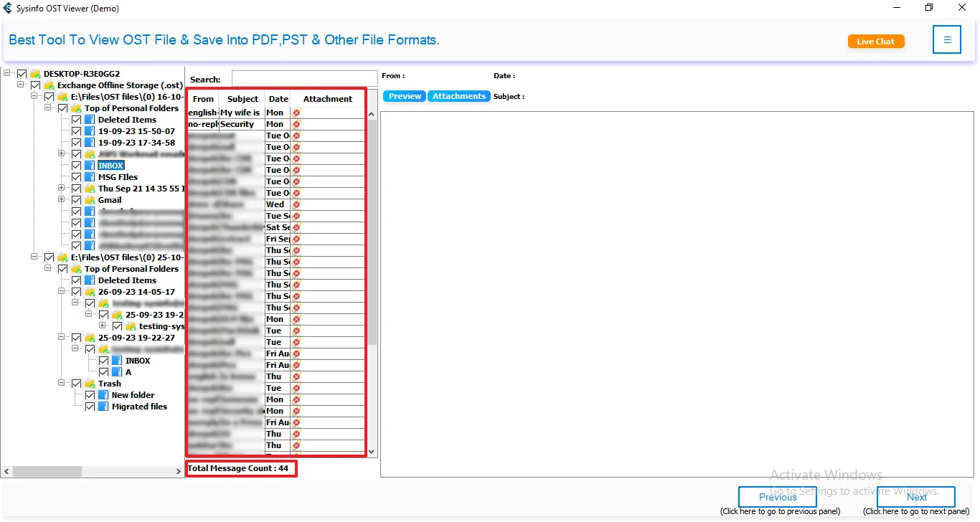
Task: Click the Date column header
Action: click(x=278, y=99)
